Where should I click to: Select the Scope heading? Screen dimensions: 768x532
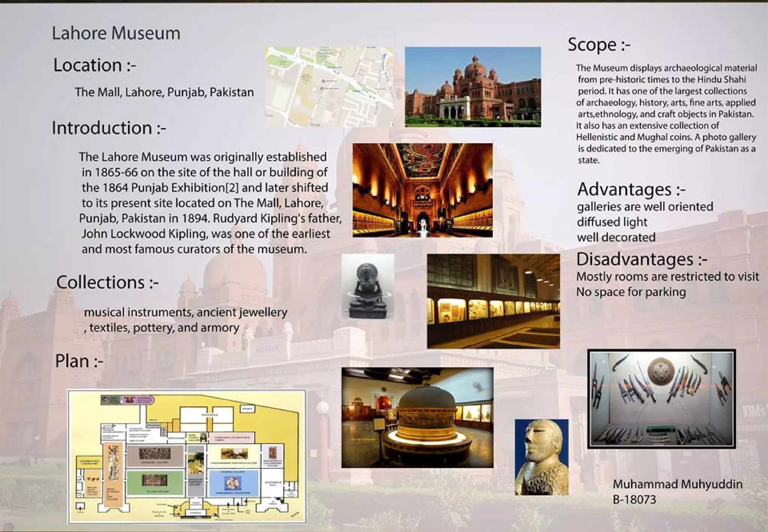[599, 45]
